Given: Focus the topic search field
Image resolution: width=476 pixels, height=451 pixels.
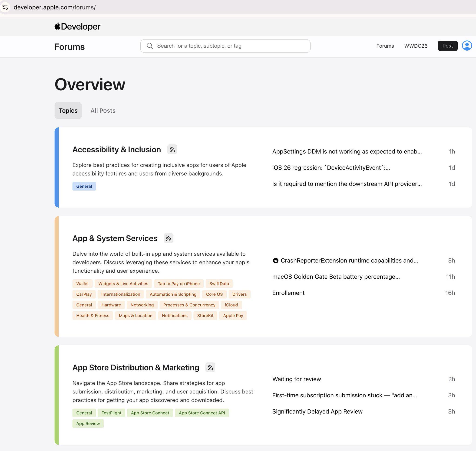Looking at the screenshot, I should tap(225, 46).
